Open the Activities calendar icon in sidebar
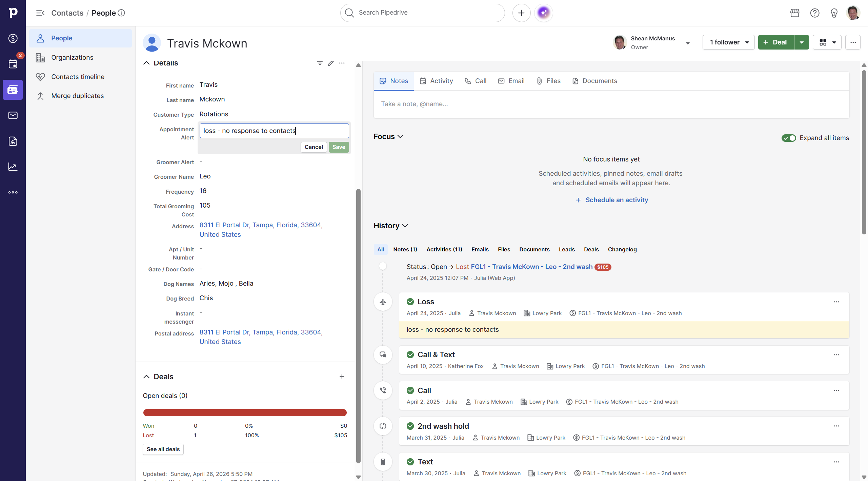 13,64
